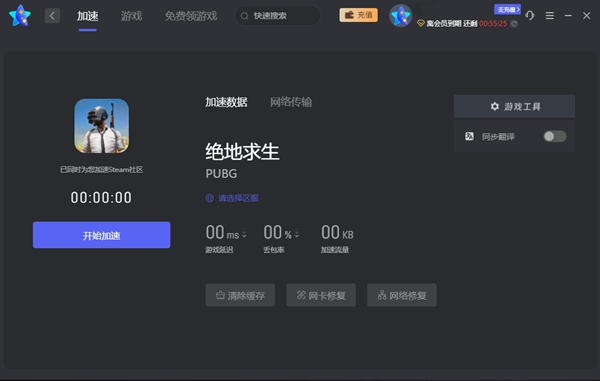Select the 加速数据 tab

click(x=226, y=102)
